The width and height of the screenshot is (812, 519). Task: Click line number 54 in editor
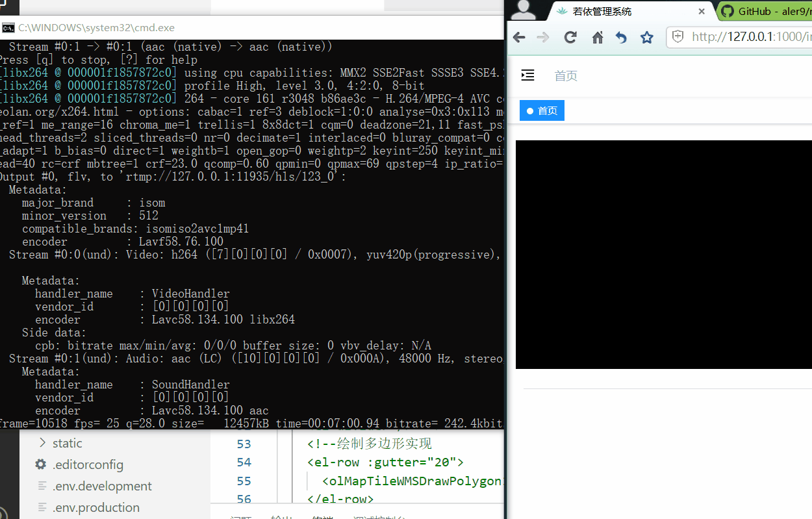point(244,462)
